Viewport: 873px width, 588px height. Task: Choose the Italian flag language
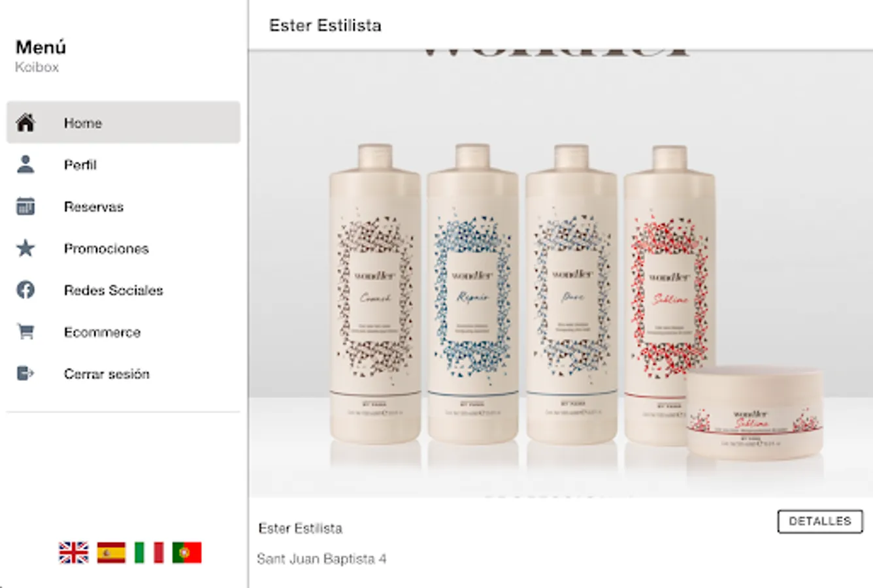click(149, 553)
